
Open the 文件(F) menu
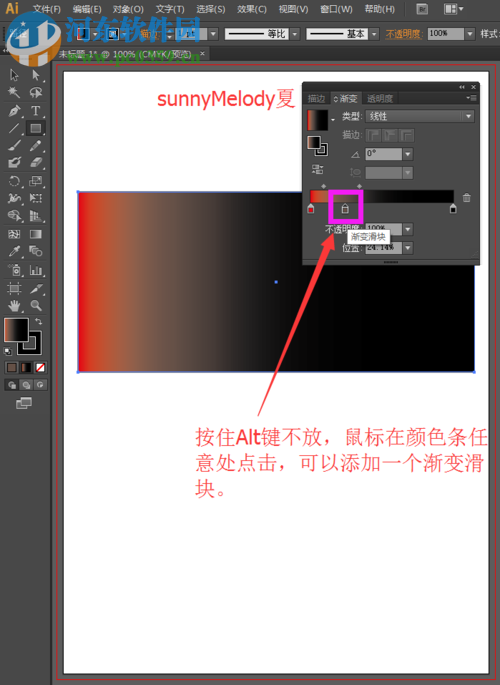(x=47, y=9)
